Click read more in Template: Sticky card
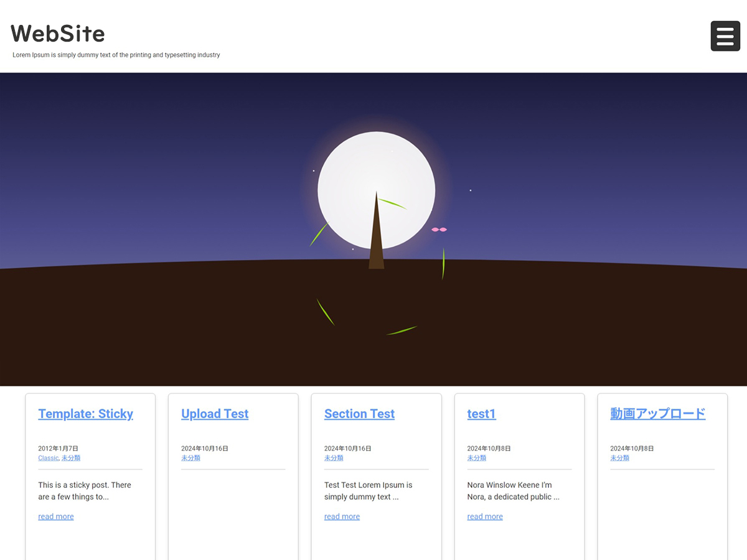 [x=56, y=516]
